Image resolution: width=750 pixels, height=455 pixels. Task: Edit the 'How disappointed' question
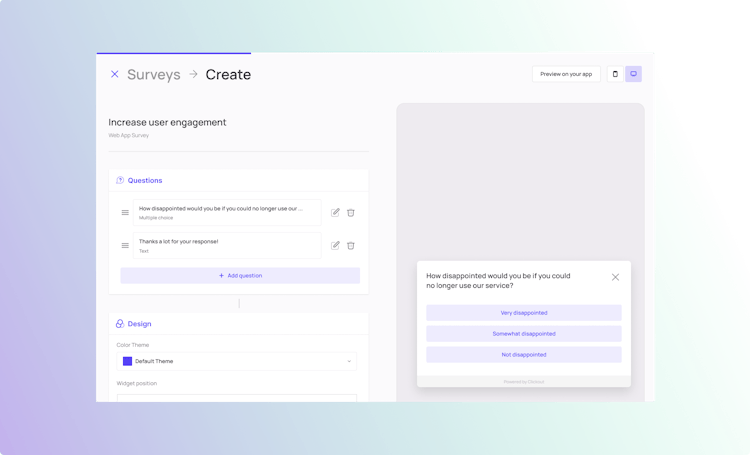tap(335, 212)
